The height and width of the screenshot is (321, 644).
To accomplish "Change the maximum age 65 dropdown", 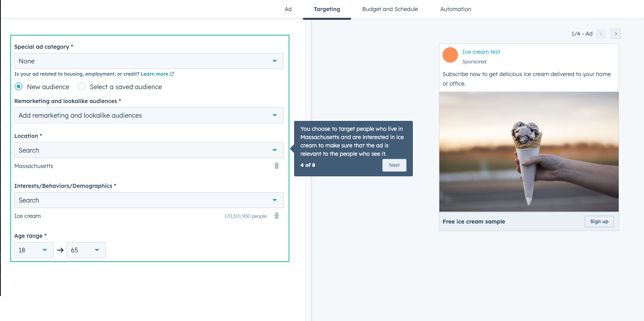I will pyautogui.click(x=86, y=250).
